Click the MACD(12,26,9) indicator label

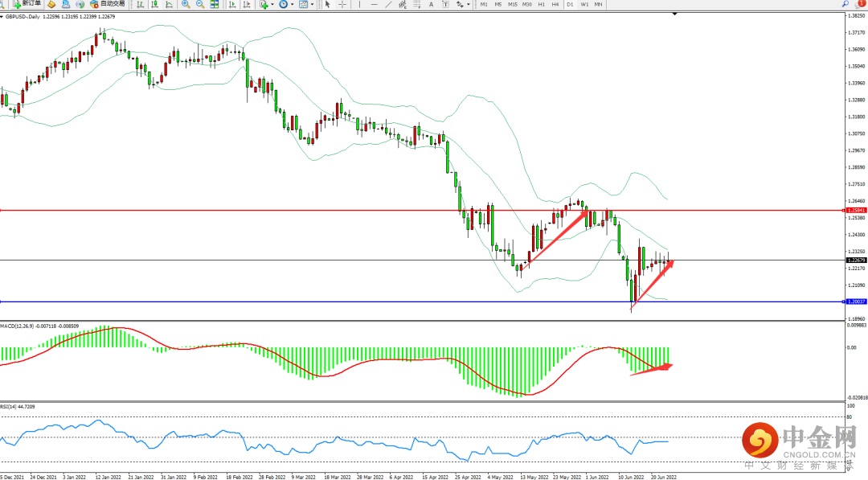(39, 326)
